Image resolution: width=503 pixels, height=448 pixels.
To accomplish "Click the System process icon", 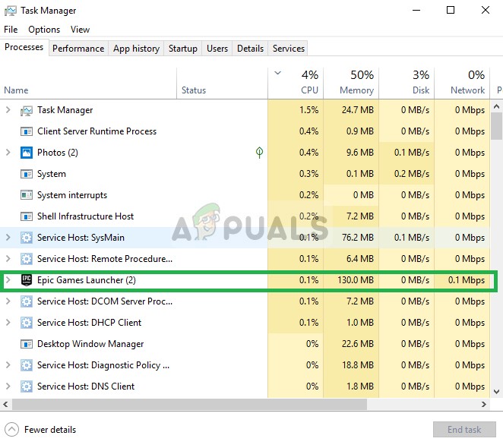I will [x=27, y=174].
